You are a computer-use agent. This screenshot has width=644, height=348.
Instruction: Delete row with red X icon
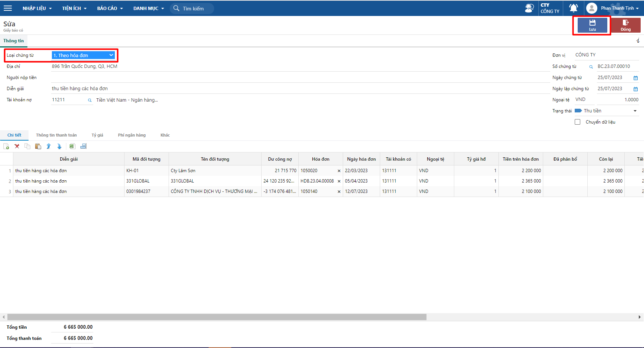click(17, 146)
